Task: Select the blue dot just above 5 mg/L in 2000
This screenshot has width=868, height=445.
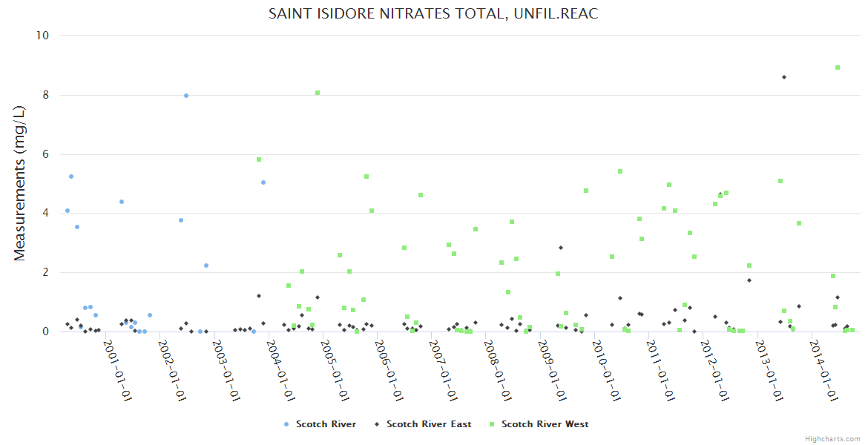Action: pos(71,177)
